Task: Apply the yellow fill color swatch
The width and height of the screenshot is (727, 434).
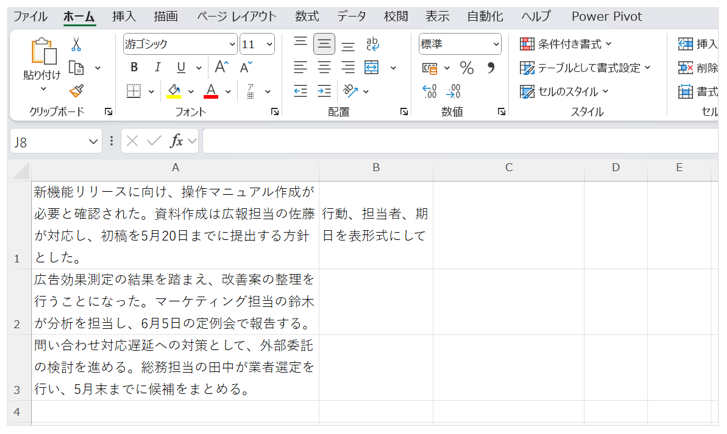Action: click(x=174, y=91)
